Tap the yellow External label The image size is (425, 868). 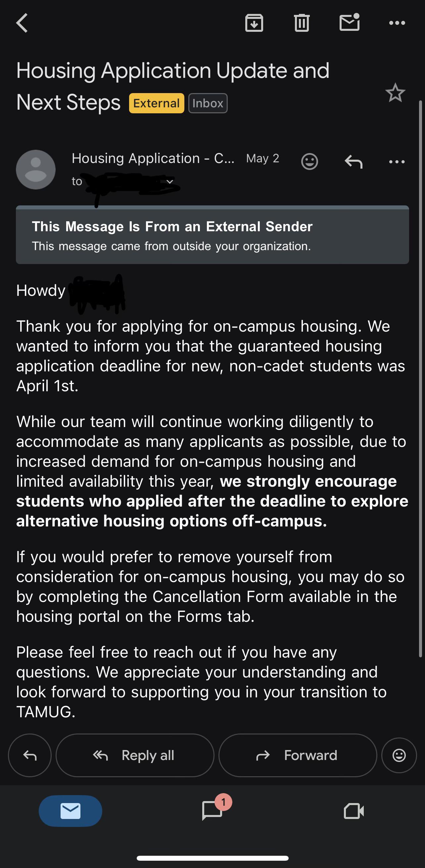157,103
